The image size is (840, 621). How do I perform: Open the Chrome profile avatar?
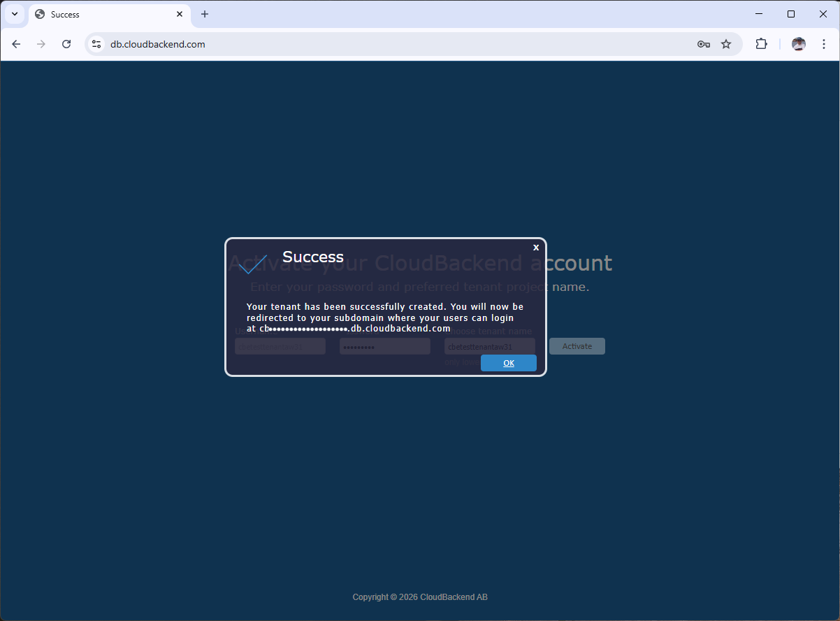[x=798, y=44]
